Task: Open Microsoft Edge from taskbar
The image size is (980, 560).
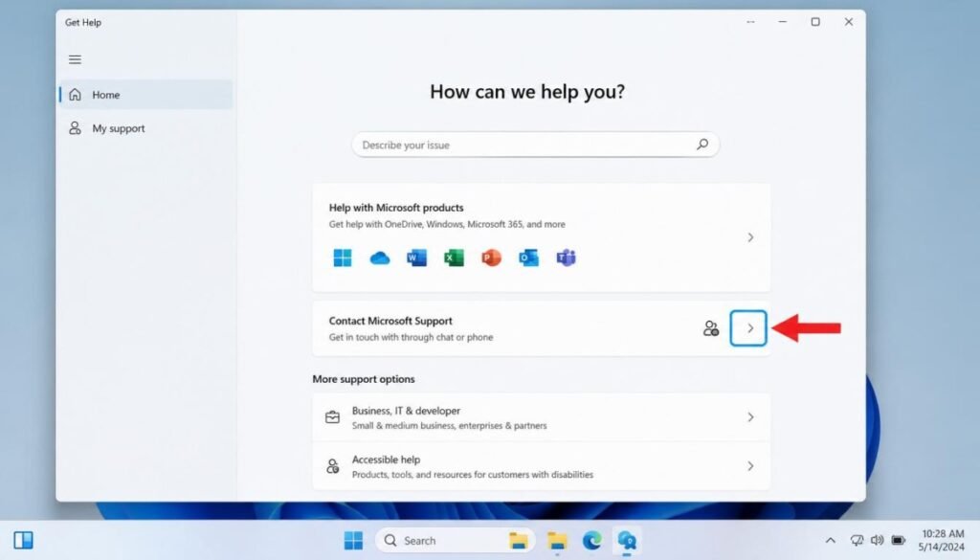Action: coord(591,540)
